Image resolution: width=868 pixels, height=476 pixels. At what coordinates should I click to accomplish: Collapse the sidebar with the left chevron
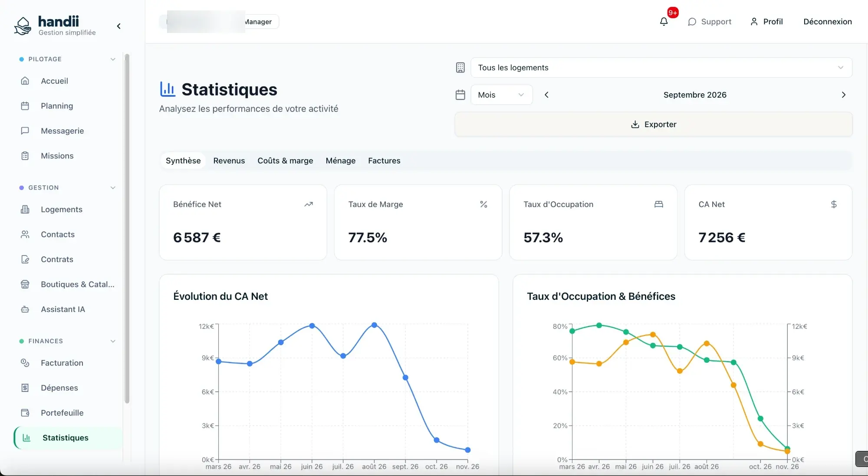coord(118,26)
